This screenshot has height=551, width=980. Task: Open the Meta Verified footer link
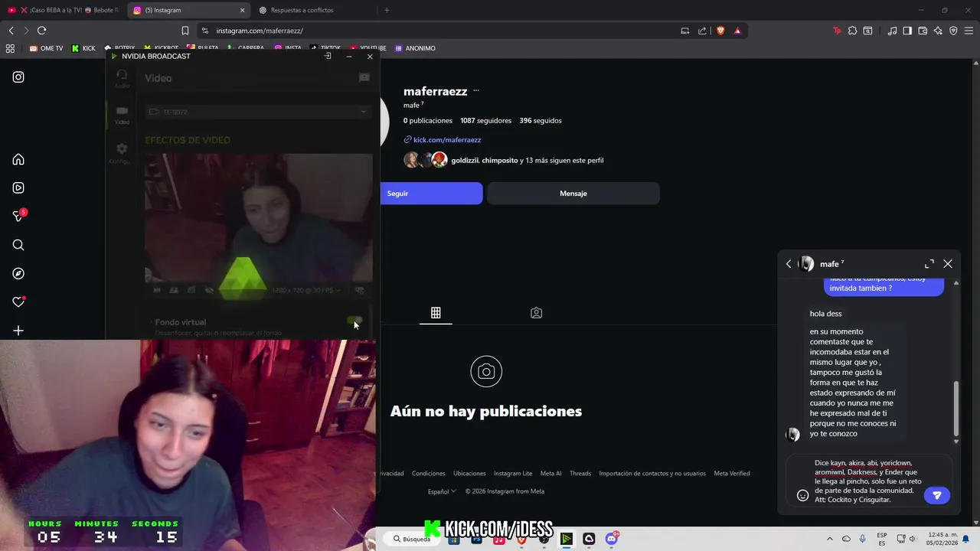(x=732, y=474)
